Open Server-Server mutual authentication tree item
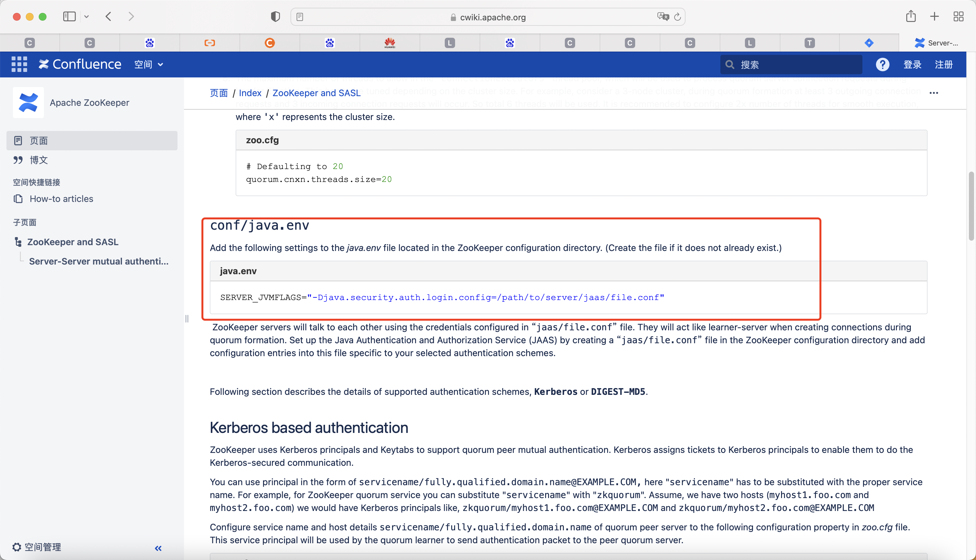The height and width of the screenshot is (560, 976). 99,261
